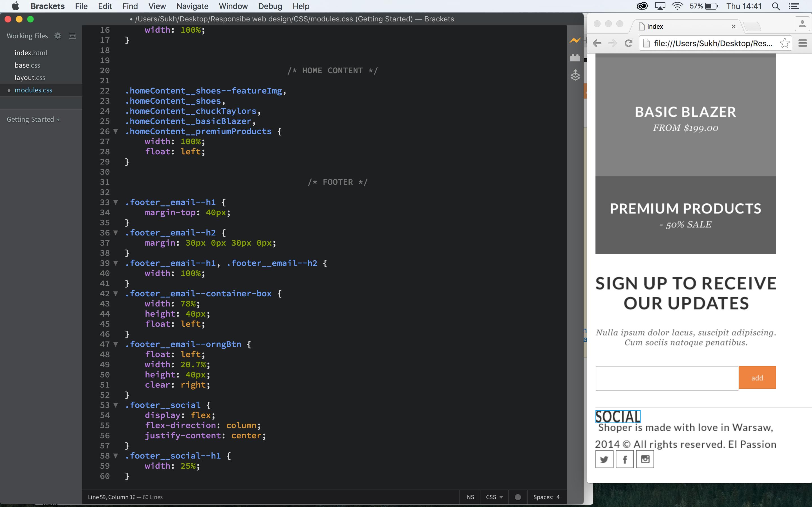Click the split view icon
812x507 pixels.
[x=72, y=36]
